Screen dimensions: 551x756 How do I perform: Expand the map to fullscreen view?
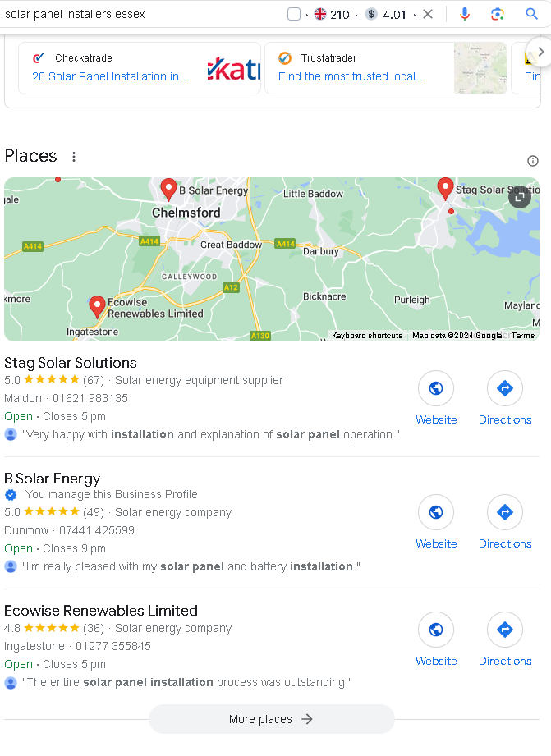tap(520, 197)
